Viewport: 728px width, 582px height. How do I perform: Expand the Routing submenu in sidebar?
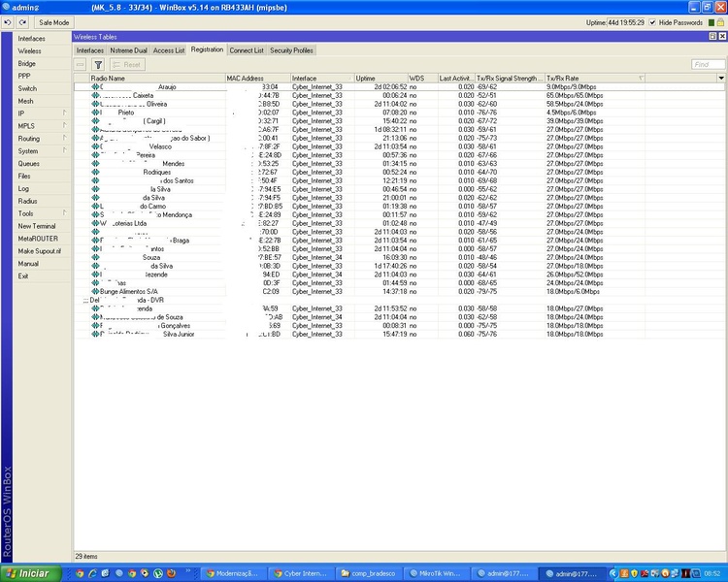coord(64,138)
